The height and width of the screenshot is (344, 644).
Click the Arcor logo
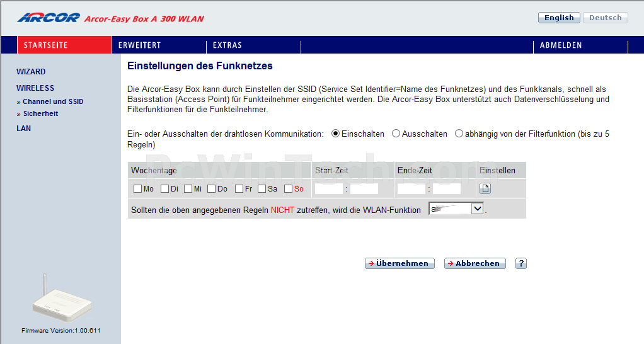[x=49, y=18]
